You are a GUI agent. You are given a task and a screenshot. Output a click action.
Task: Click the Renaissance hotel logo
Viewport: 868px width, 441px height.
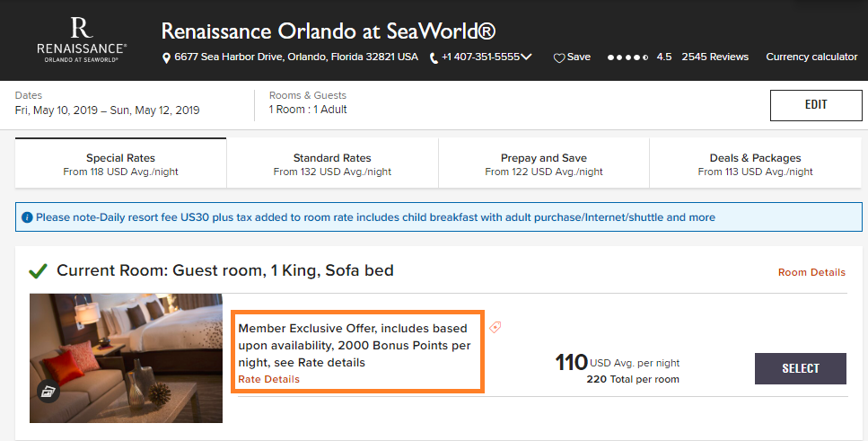pos(82,40)
